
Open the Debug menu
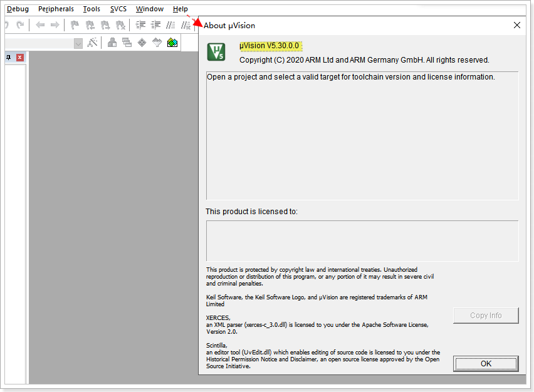18,9
